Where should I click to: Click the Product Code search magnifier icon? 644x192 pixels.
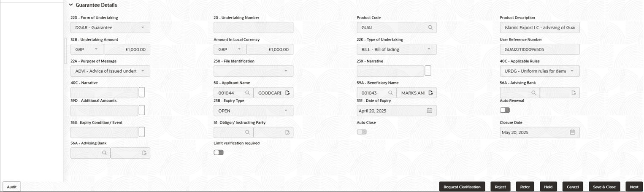[430, 27]
